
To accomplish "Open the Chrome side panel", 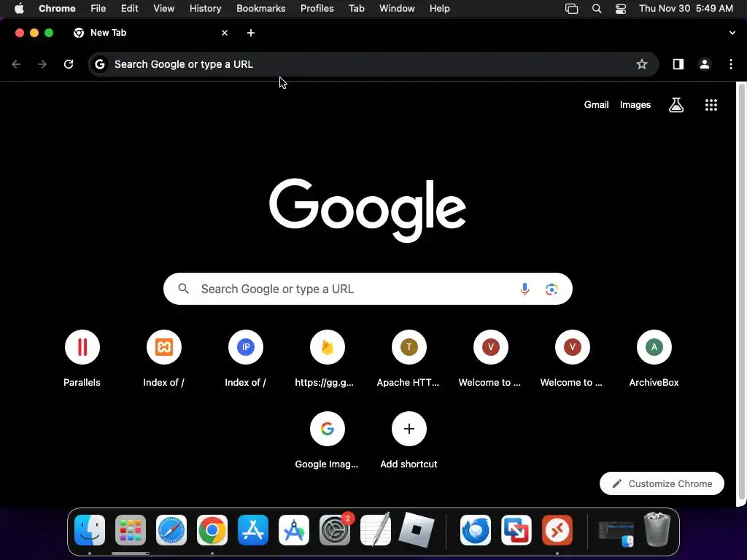I will click(678, 64).
